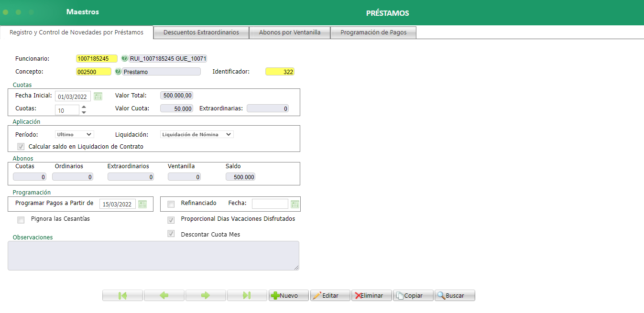Open the Maestros menu
The image size is (644, 313).
[x=83, y=12]
